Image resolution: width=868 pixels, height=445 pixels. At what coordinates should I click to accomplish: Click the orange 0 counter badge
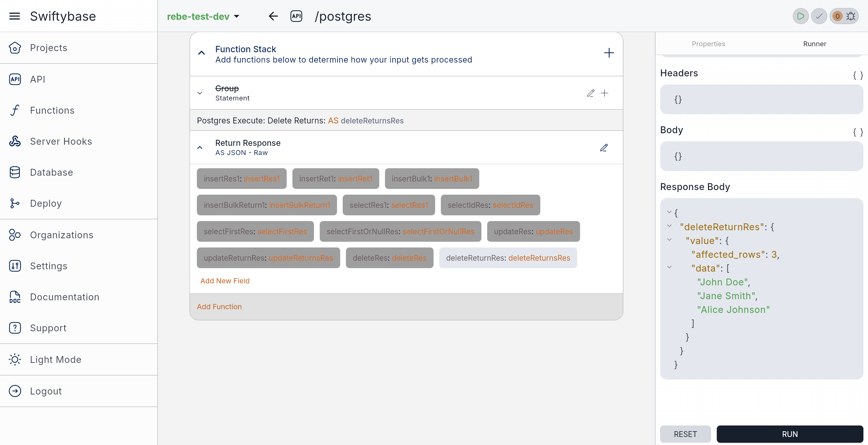tap(837, 16)
